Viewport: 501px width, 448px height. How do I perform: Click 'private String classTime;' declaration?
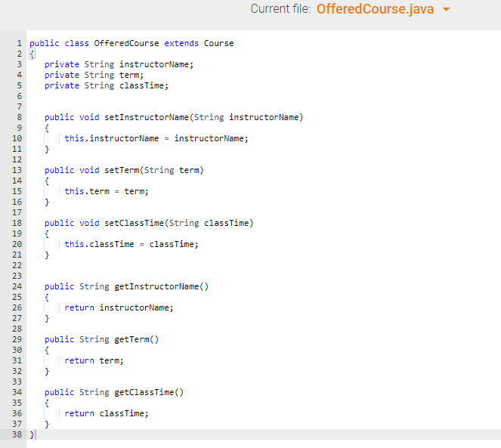point(107,85)
